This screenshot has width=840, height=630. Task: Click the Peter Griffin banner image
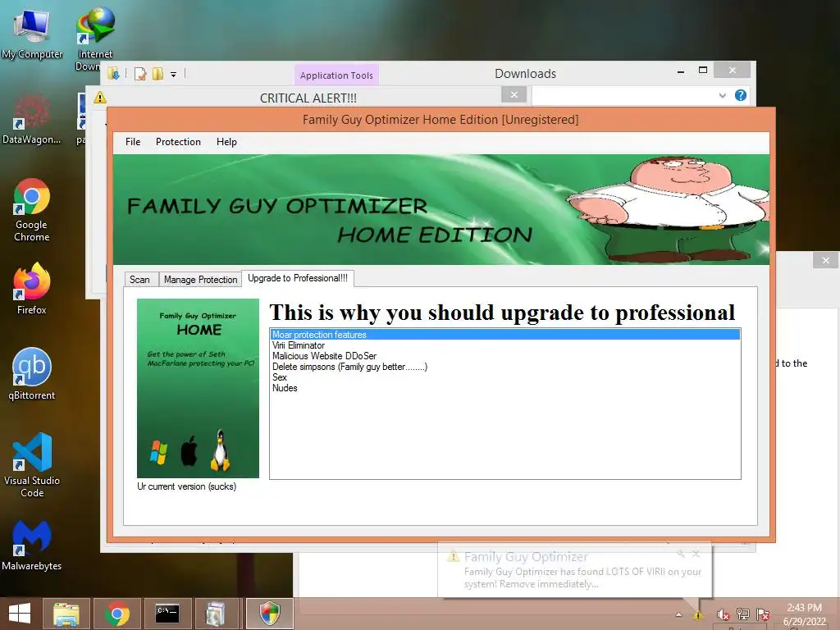point(669,209)
